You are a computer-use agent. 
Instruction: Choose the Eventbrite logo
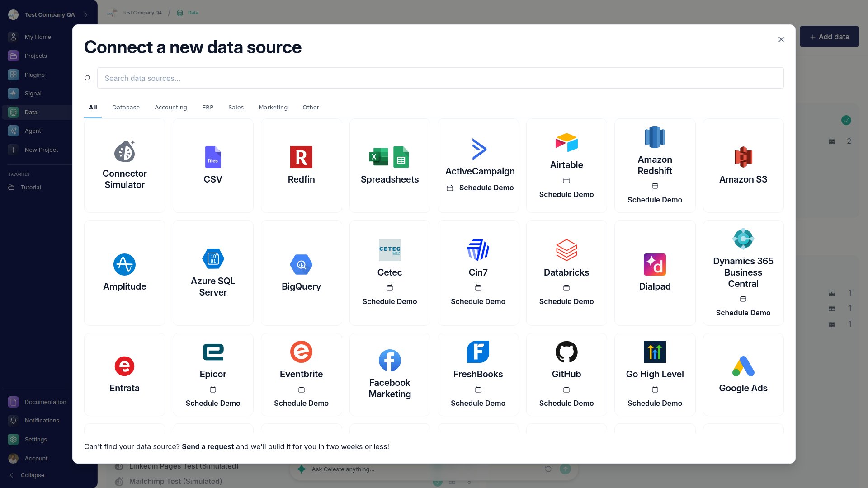click(301, 352)
